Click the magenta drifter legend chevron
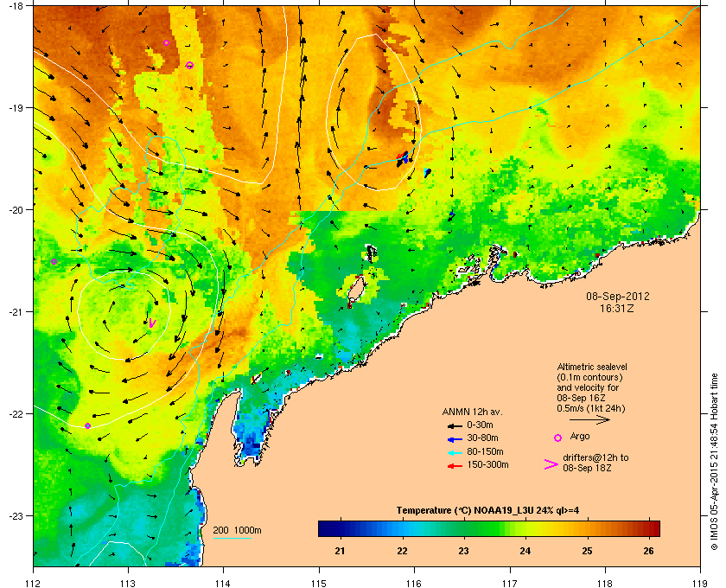The image size is (726, 588). pyautogui.click(x=551, y=464)
